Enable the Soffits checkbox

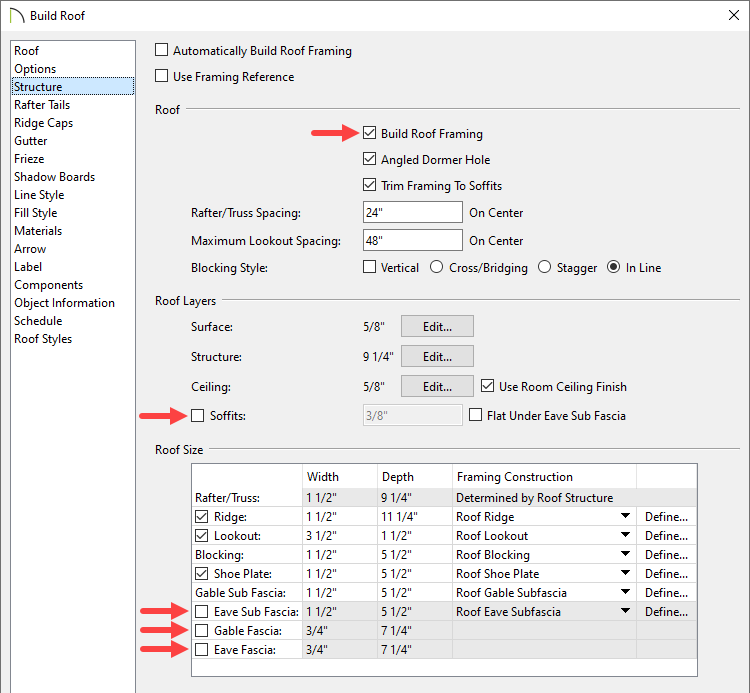click(198, 415)
